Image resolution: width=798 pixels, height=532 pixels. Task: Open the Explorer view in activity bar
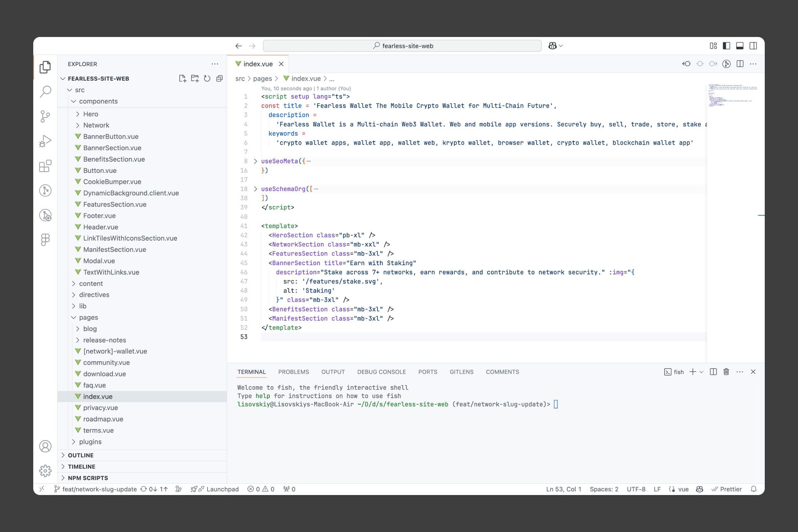[45, 67]
